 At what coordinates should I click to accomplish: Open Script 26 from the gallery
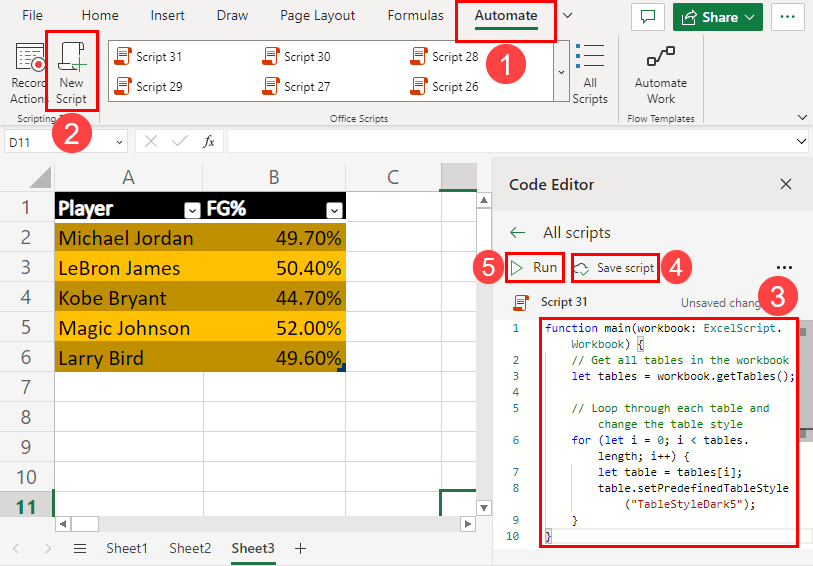[x=445, y=87]
